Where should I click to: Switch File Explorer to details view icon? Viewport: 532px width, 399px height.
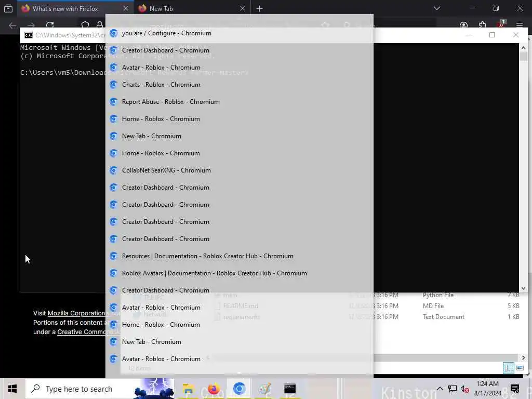coord(509,368)
